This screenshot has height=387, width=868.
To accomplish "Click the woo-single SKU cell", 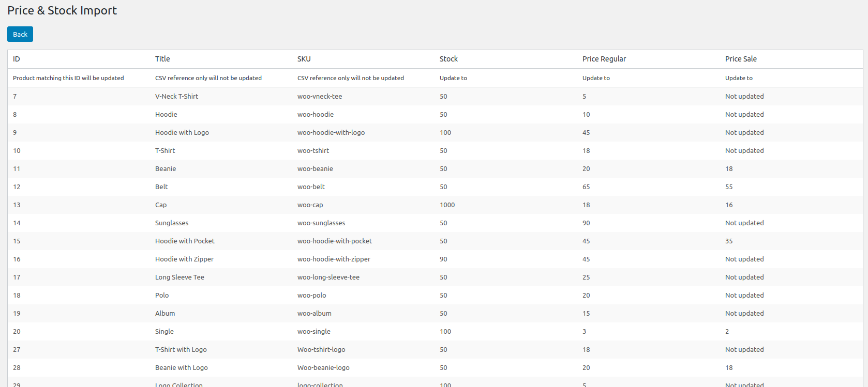I will click(x=314, y=331).
